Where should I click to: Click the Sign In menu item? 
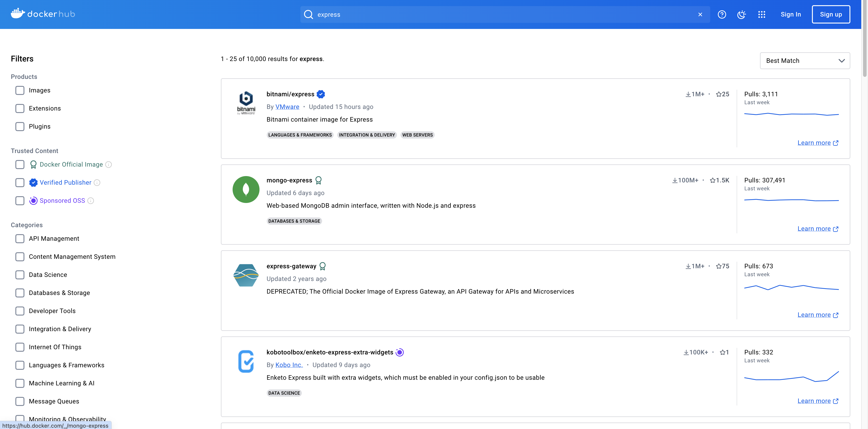coord(790,14)
